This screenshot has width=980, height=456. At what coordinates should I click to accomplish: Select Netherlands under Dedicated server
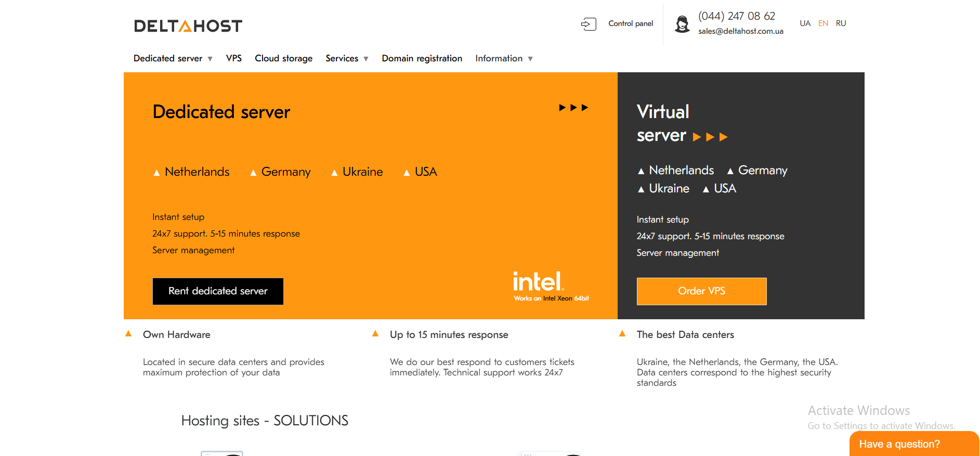197,172
